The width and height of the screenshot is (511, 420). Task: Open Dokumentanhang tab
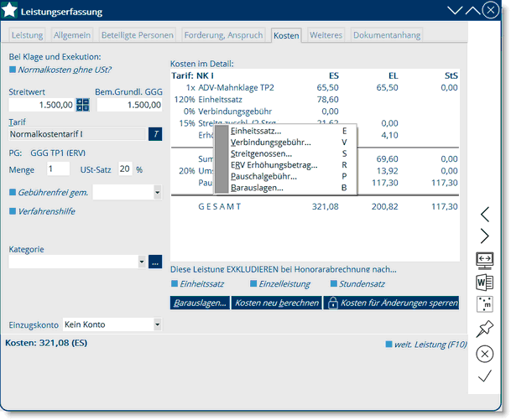[x=387, y=35]
